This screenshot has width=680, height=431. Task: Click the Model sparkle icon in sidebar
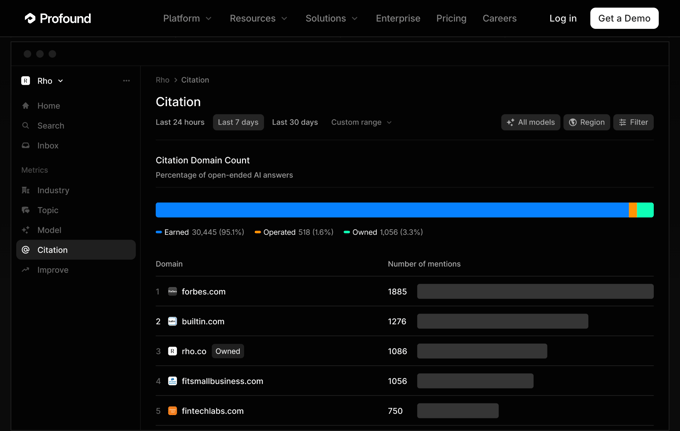tap(26, 230)
